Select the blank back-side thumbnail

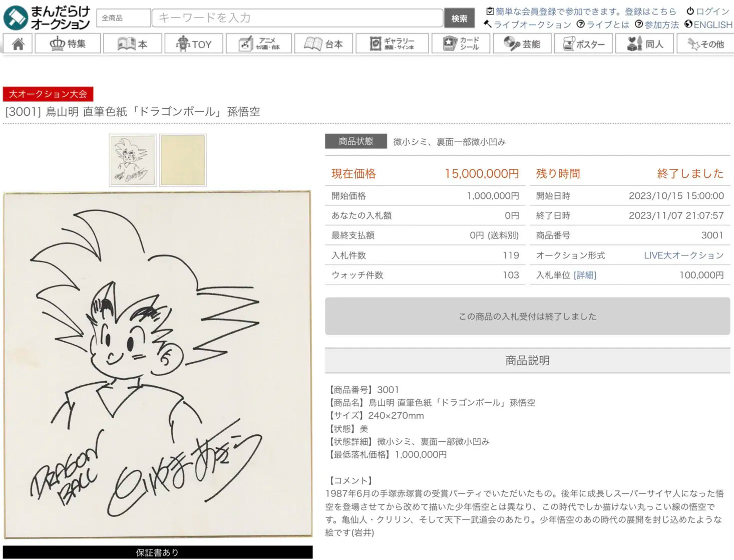click(183, 160)
